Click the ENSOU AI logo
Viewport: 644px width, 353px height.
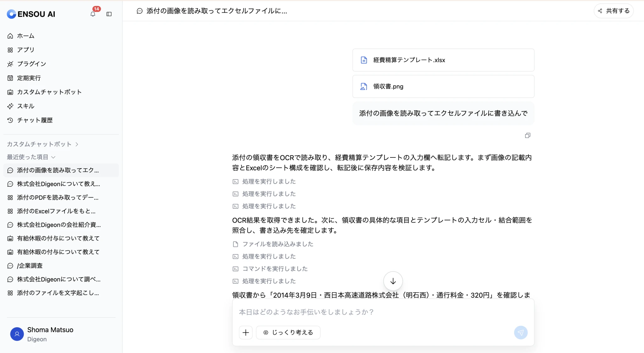[x=31, y=14]
